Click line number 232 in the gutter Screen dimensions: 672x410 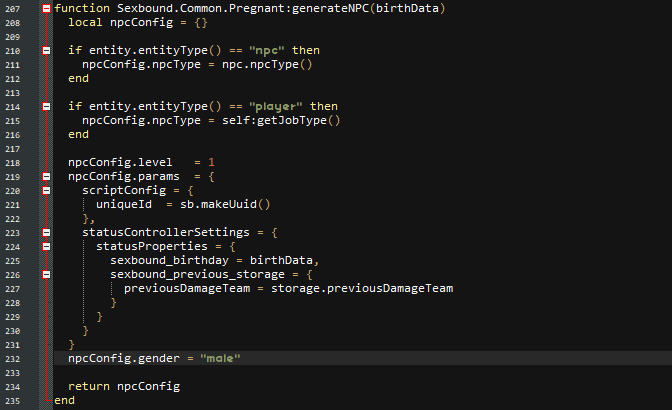tap(12, 359)
